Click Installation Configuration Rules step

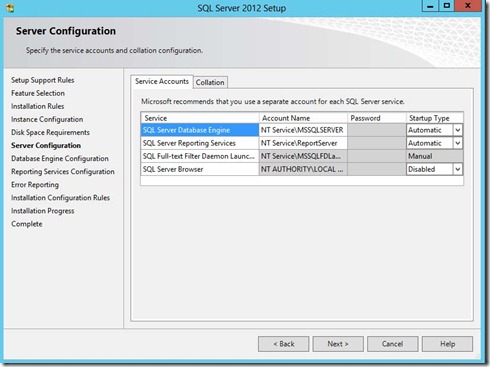click(x=60, y=198)
